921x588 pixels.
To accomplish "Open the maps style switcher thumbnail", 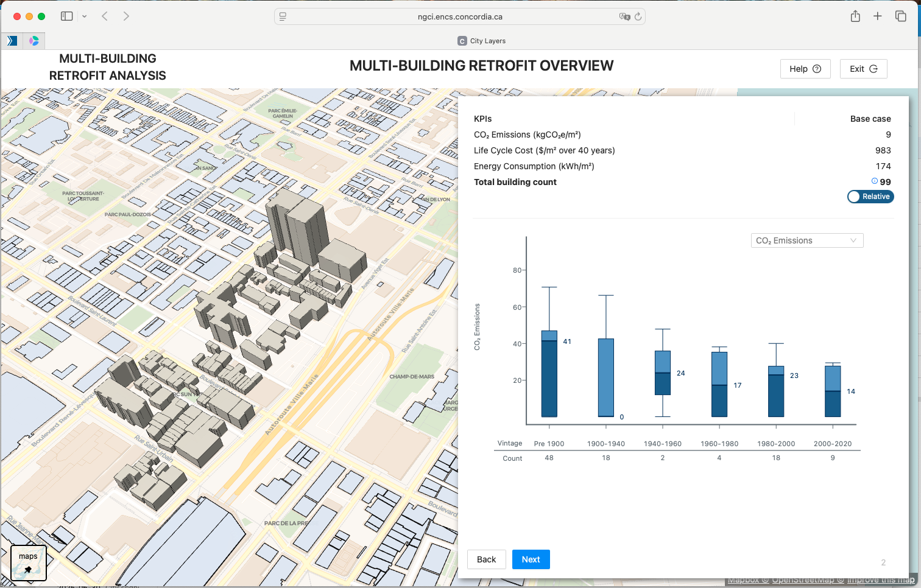I will click(x=28, y=563).
